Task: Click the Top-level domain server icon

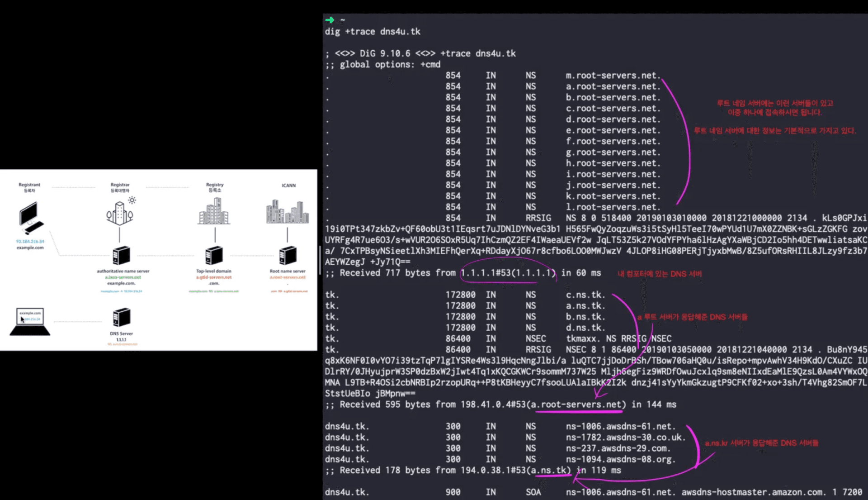Action: coord(214,256)
